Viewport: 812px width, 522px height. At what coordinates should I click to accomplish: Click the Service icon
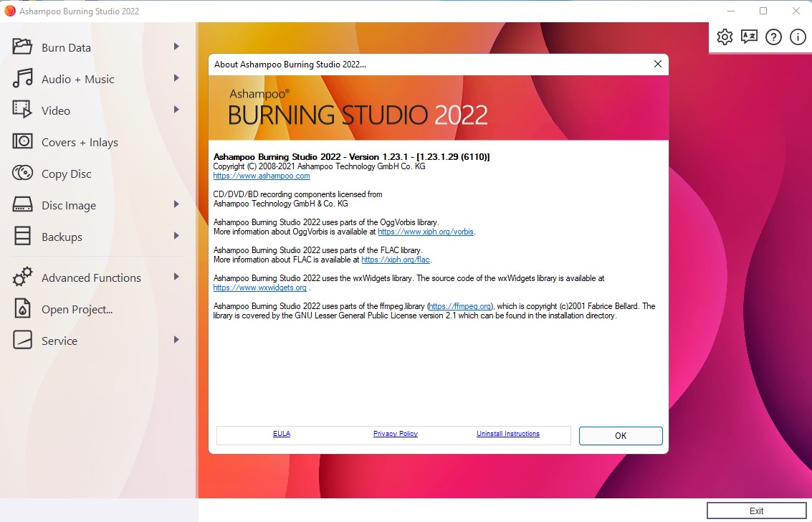pos(22,340)
